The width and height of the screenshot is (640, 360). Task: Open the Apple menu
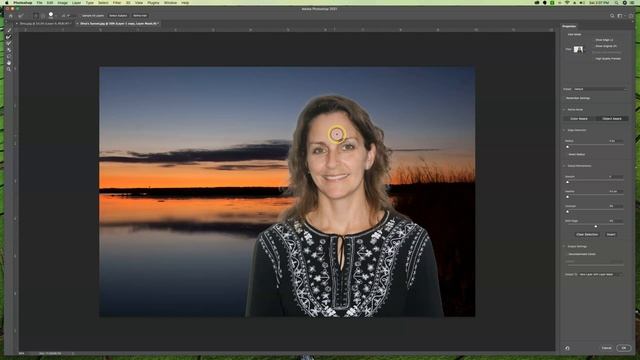tap(6, 2)
